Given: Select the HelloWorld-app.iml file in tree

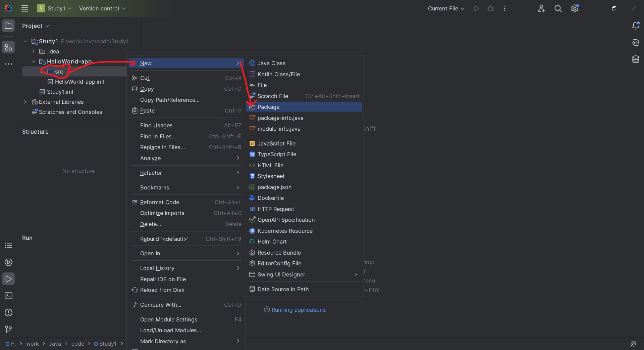Looking at the screenshot, I should point(79,82).
